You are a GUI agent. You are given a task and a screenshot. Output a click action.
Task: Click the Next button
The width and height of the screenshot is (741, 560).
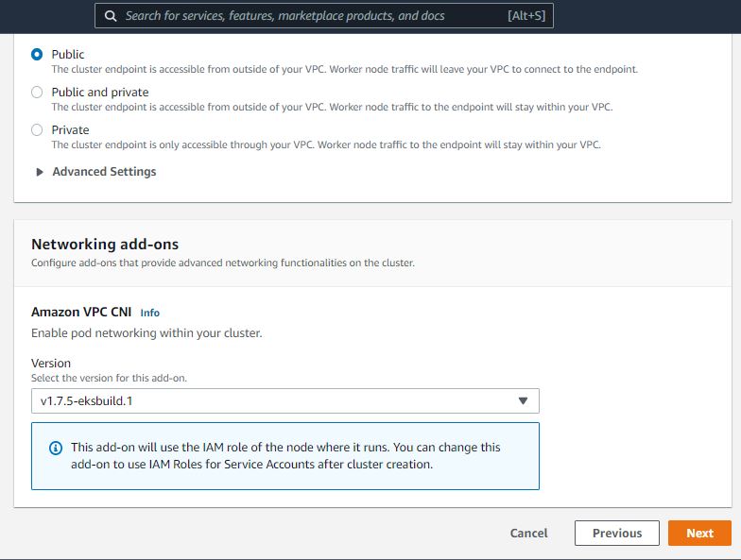pos(698,533)
